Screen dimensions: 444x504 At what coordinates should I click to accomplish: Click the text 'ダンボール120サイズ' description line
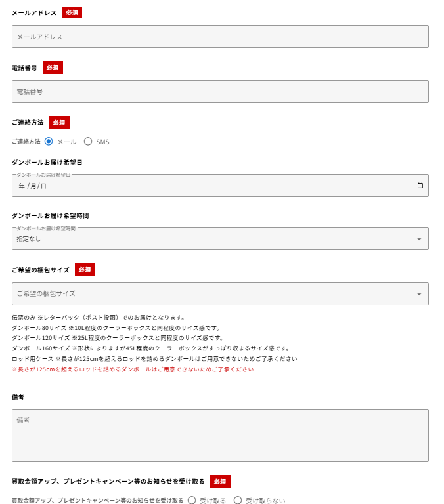click(118, 338)
